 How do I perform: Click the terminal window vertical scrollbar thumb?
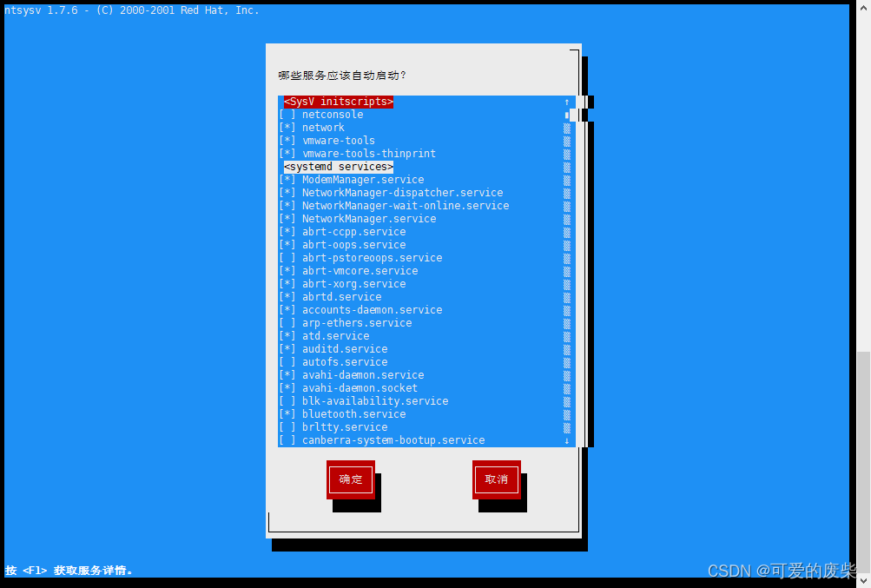tap(864, 463)
